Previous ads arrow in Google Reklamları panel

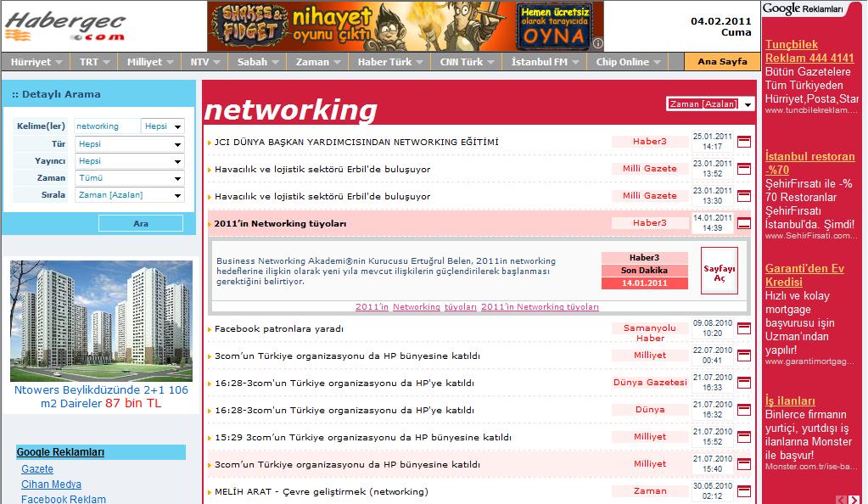pos(842,500)
